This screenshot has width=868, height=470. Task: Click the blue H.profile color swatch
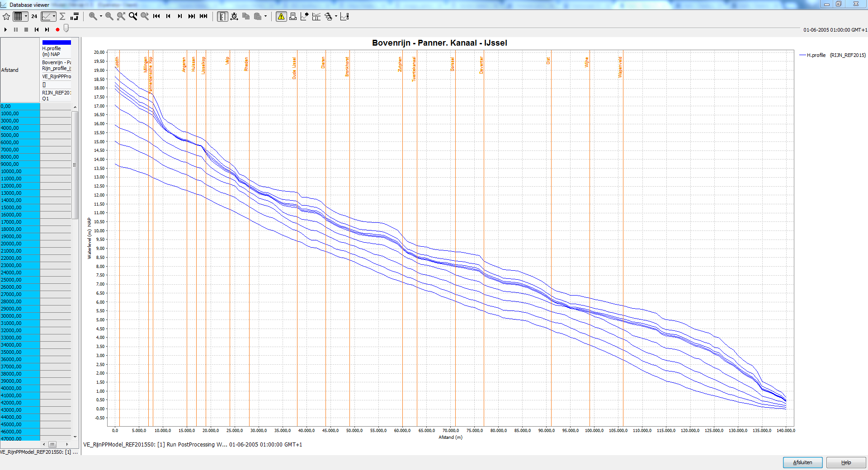pyautogui.click(x=57, y=42)
